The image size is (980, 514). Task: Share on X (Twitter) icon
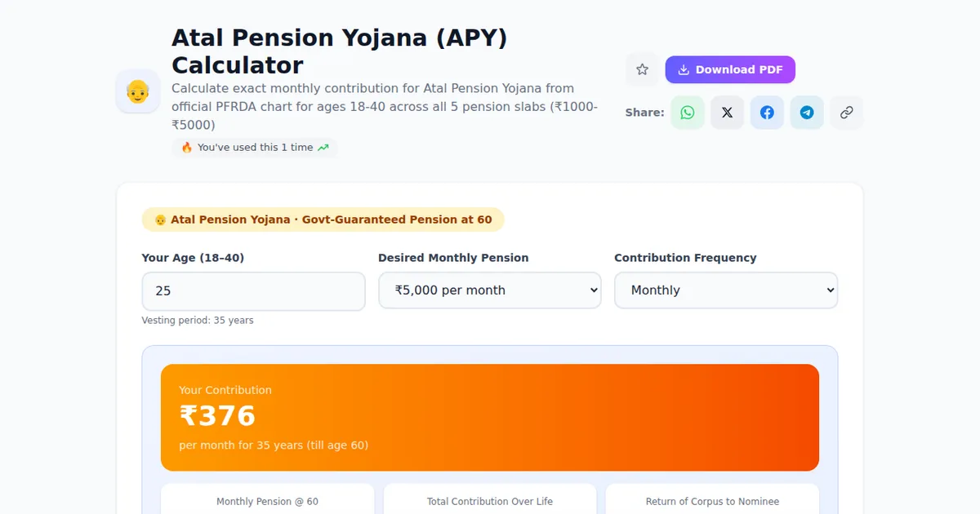727,113
